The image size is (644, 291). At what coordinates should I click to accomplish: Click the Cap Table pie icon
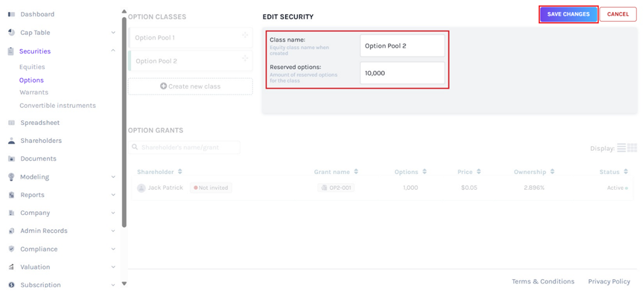click(11, 32)
